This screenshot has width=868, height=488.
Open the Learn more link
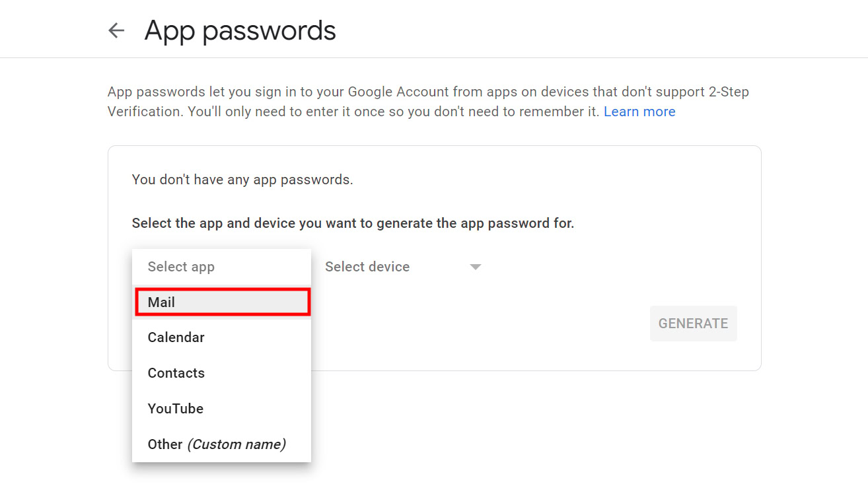[x=639, y=112]
